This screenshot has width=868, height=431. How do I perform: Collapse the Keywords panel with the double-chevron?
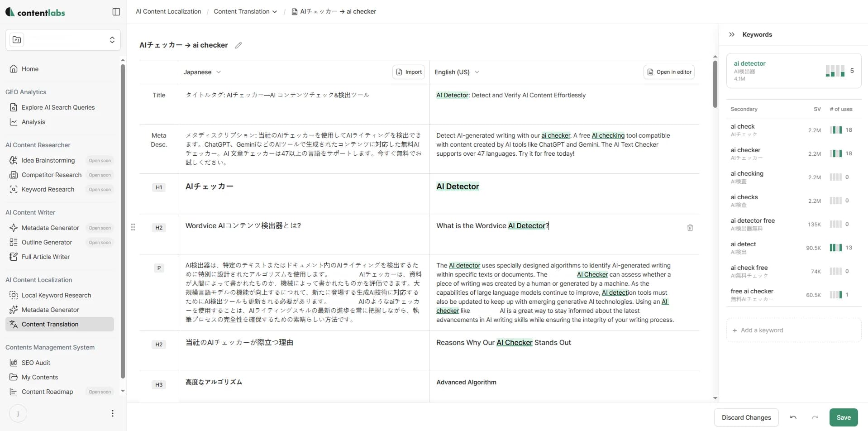(x=732, y=34)
